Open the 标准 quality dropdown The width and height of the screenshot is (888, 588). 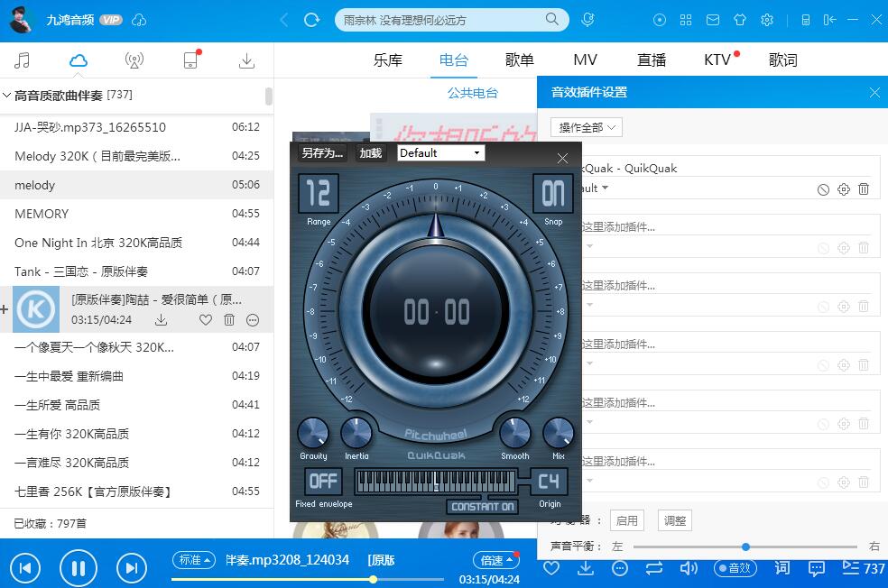pos(194,560)
